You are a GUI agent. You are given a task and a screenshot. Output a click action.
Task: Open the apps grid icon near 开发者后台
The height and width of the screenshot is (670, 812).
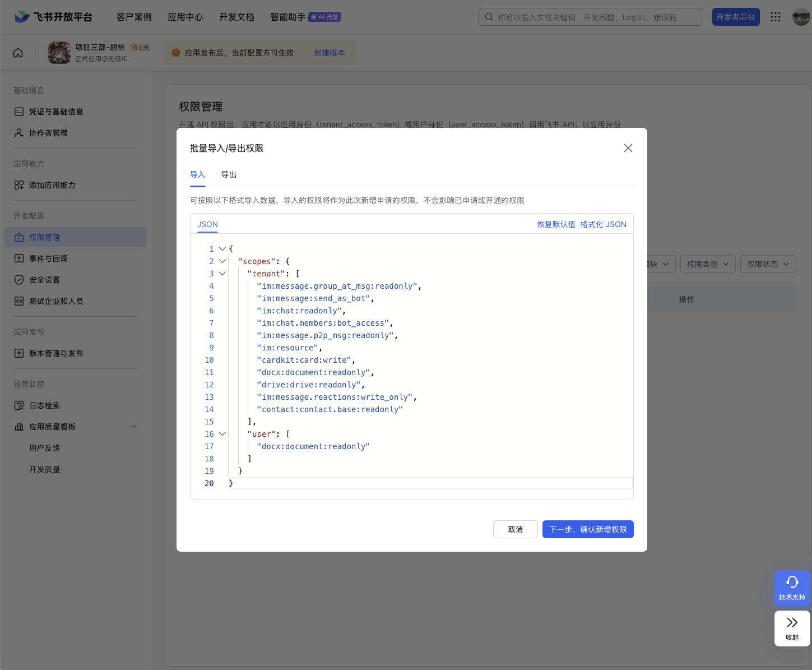(776, 17)
